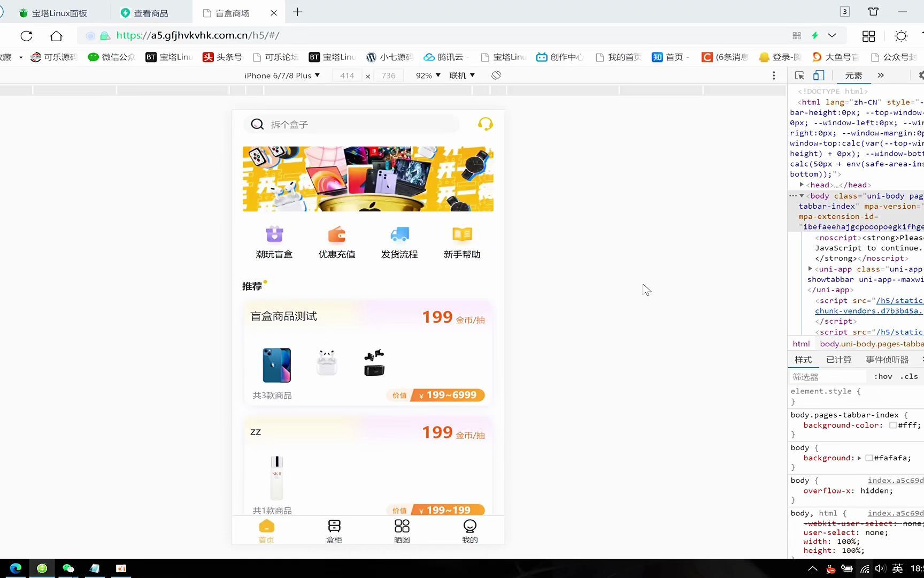The height and width of the screenshot is (578, 924).
Task: Select 样式 styles tab
Action: [803, 360]
